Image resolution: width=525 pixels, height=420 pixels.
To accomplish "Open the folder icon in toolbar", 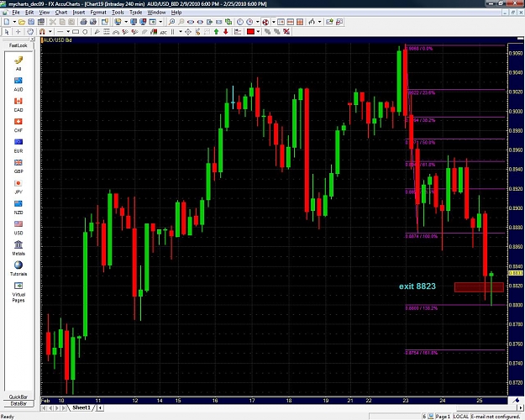I will tap(22, 22).
